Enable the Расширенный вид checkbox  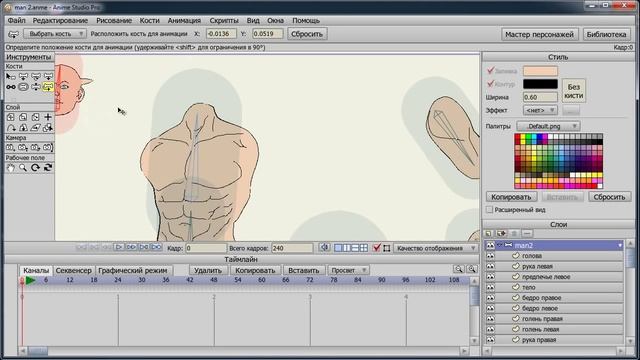pos(489,209)
